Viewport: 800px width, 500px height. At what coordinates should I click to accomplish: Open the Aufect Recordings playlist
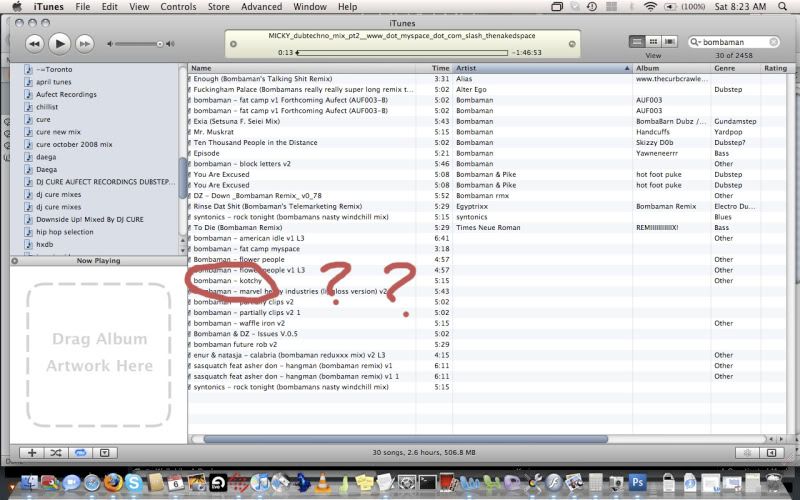click(66, 94)
